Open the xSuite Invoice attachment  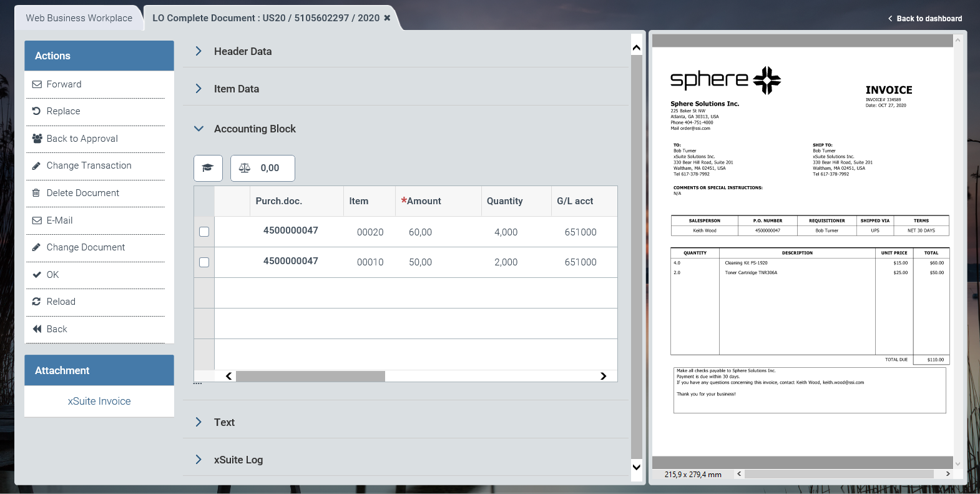tap(99, 401)
